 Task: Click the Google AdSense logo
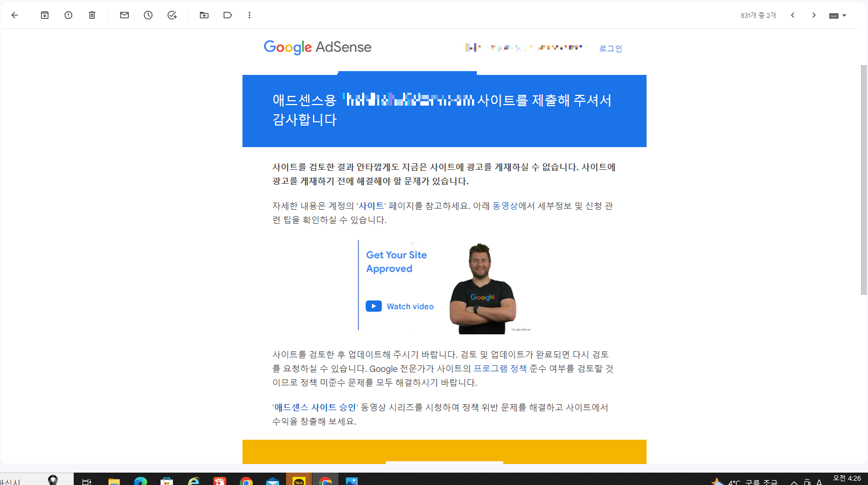click(317, 47)
